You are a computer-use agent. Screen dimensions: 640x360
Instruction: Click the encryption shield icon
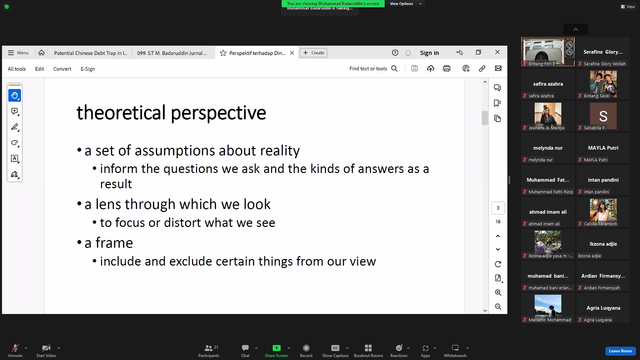pos(7,7)
